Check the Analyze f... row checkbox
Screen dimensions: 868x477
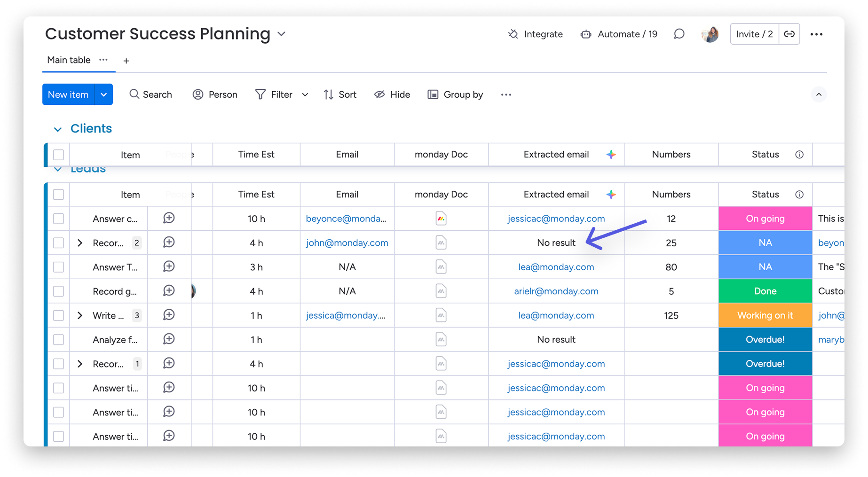pyautogui.click(x=58, y=340)
